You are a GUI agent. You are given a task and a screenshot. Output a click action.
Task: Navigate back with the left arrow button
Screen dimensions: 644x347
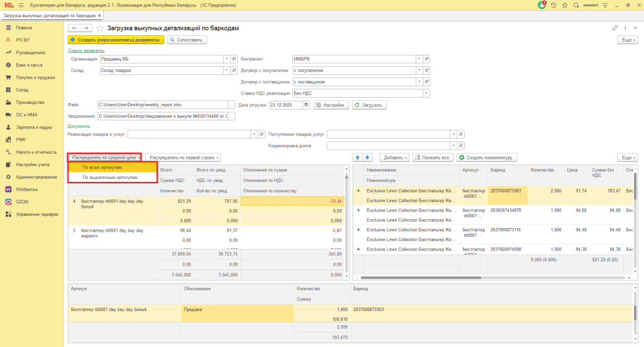pos(74,28)
